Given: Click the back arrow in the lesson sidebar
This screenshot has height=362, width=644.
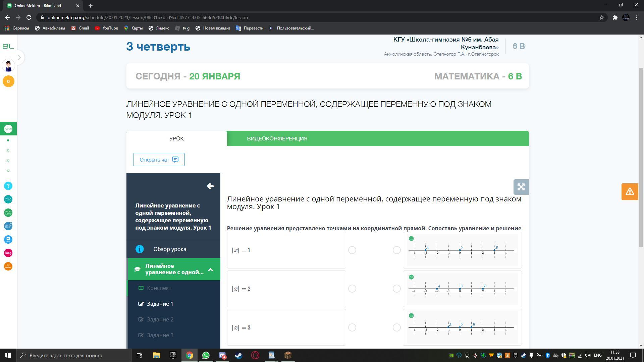Looking at the screenshot, I should 210,186.
